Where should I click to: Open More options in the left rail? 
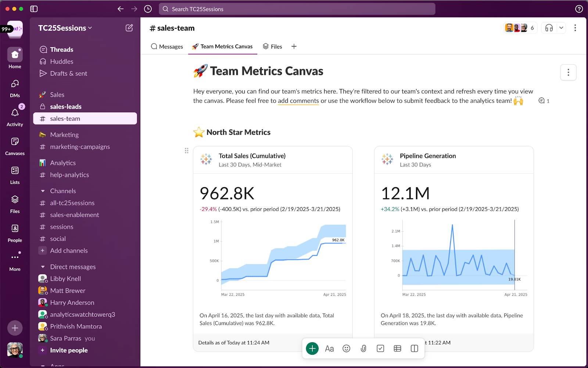[x=15, y=261]
